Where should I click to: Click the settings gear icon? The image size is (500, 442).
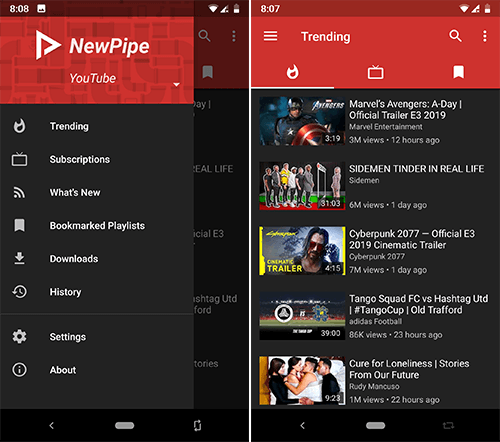[x=19, y=336]
